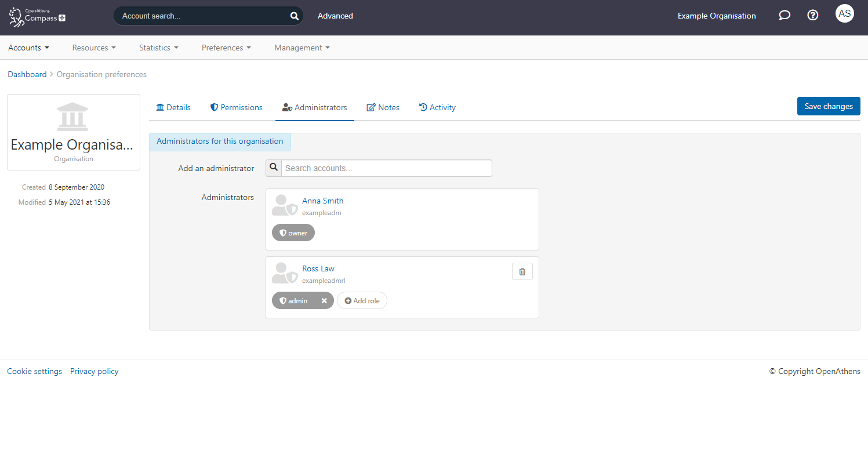Click the account search magnifier icon

pos(294,16)
